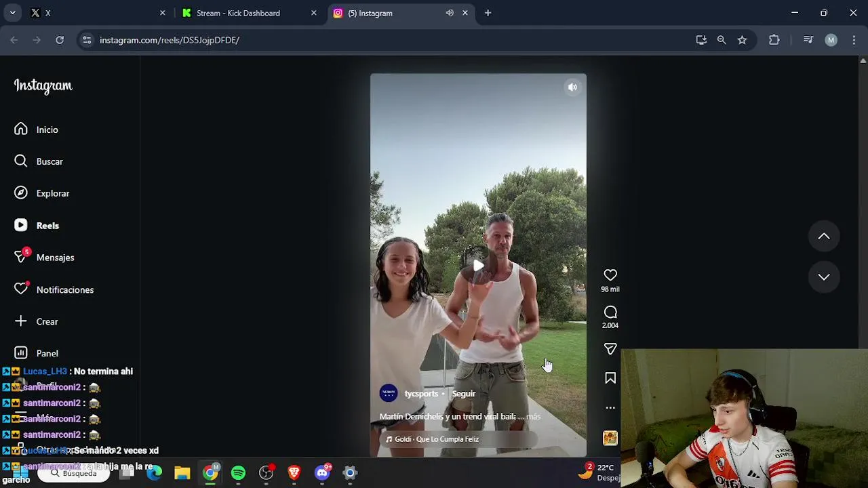The width and height of the screenshot is (868, 488).
Task: Click the tycsports avatar on the reel
Action: click(x=389, y=393)
